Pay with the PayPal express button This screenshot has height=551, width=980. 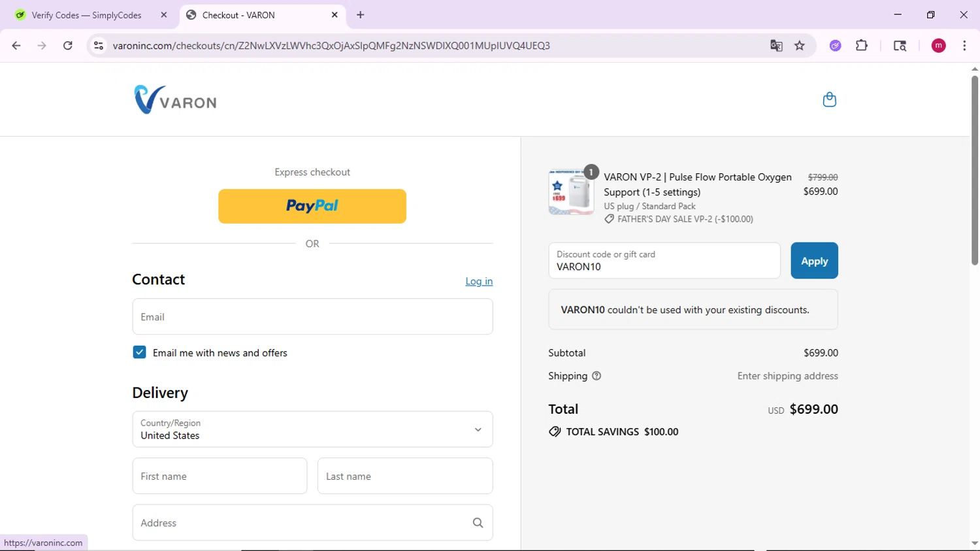tap(312, 207)
